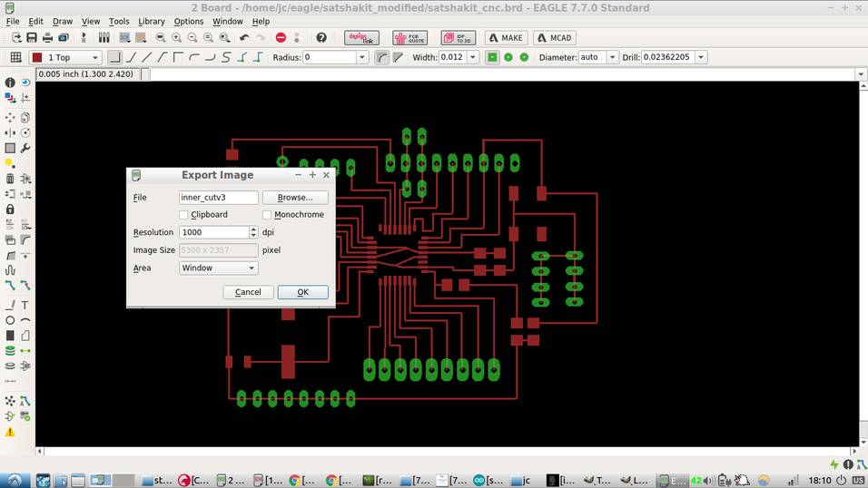Click the red layer color swatch

pos(37,57)
